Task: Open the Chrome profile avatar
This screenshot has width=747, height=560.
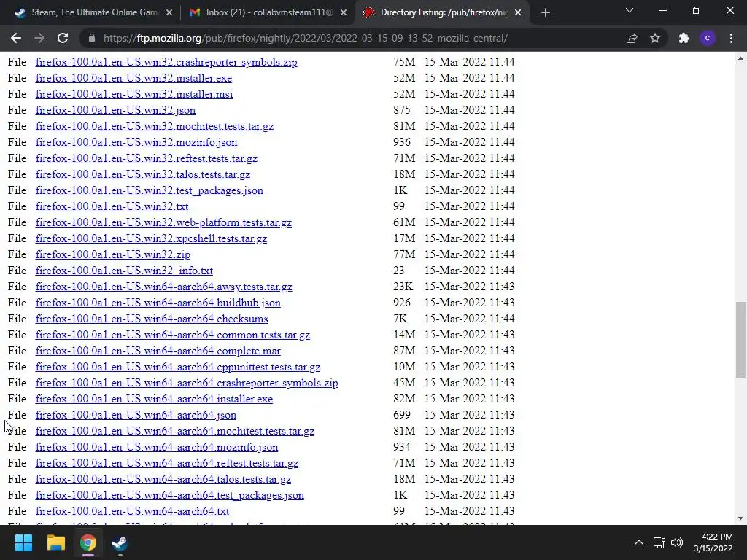Action: coord(708,38)
